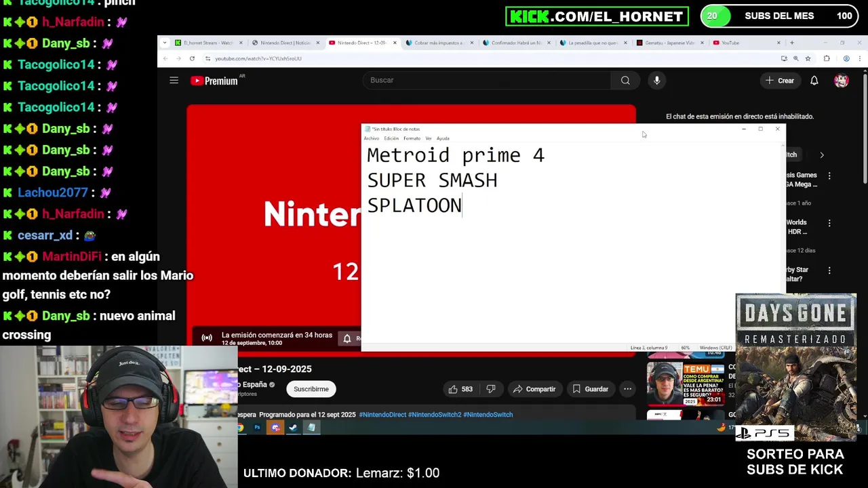Click the SPLATOON line in Notepad
The width and height of the screenshot is (868, 488).
pyautogui.click(x=414, y=205)
